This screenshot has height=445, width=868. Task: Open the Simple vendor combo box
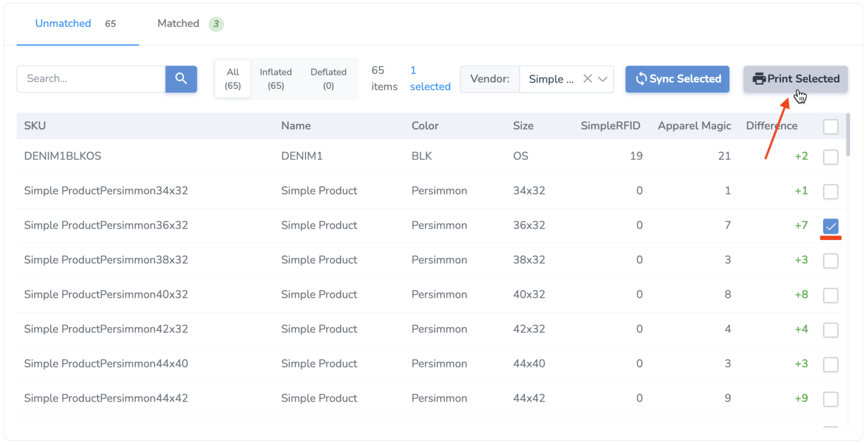(x=551, y=79)
